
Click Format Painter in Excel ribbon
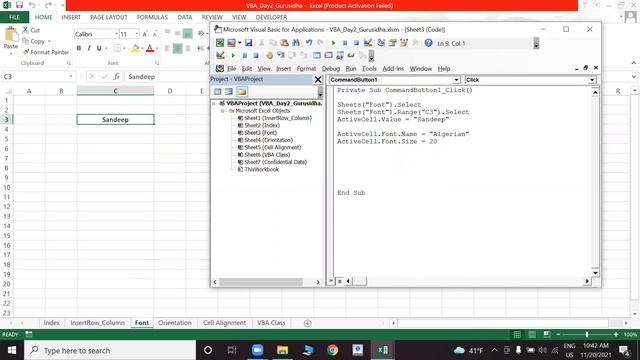pyautogui.click(x=46, y=52)
